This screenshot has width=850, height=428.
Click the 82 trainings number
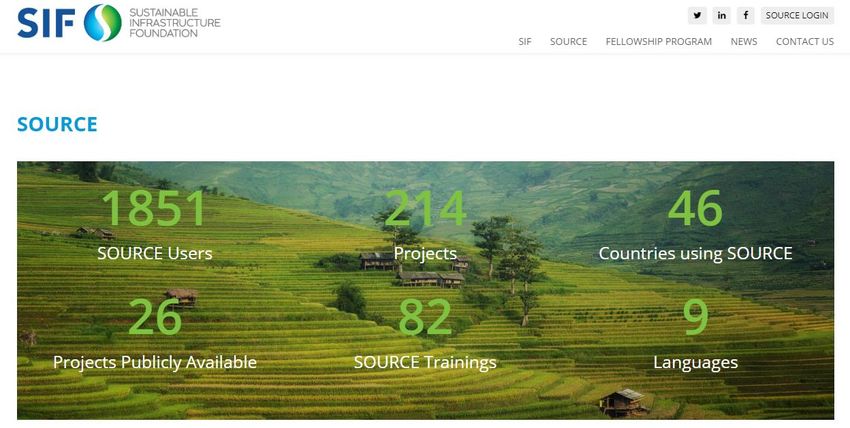[x=425, y=317]
